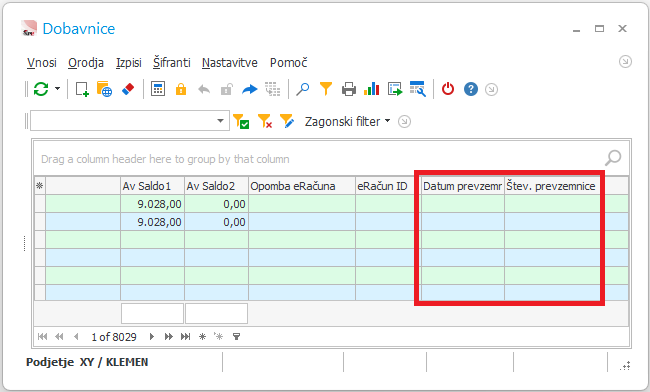Click the navigator filter funnel button
The width and height of the screenshot is (650, 392).
point(236,336)
